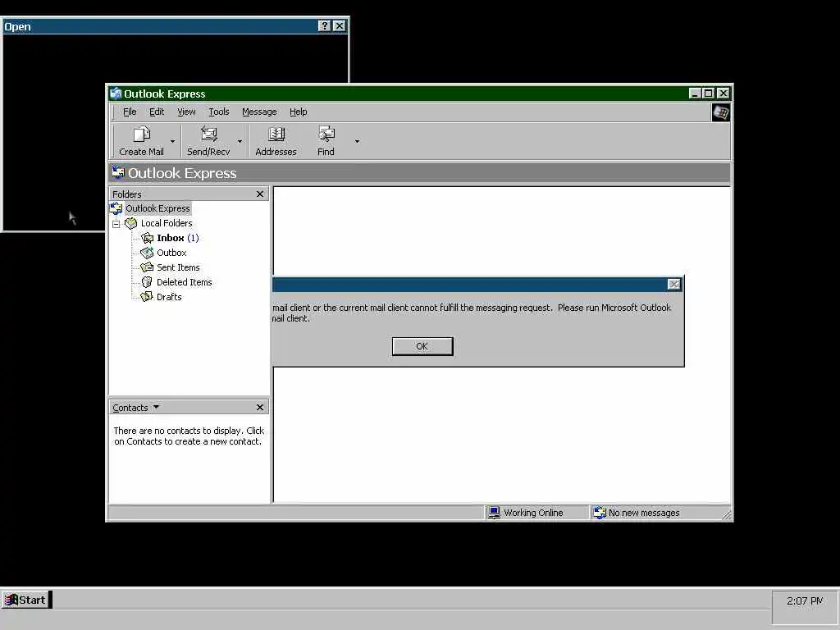Image resolution: width=840 pixels, height=630 pixels.
Task: Open the Create Mail stationery dropdown arrow
Action: 172,141
